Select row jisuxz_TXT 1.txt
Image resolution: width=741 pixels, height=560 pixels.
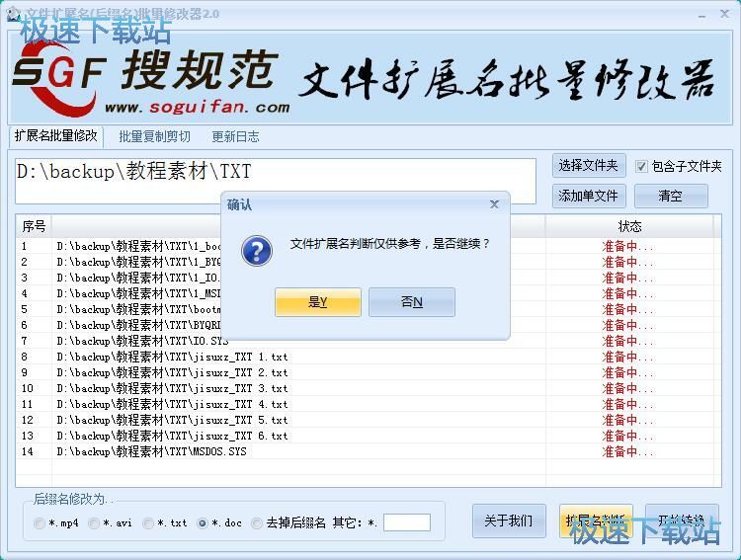point(369,357)
